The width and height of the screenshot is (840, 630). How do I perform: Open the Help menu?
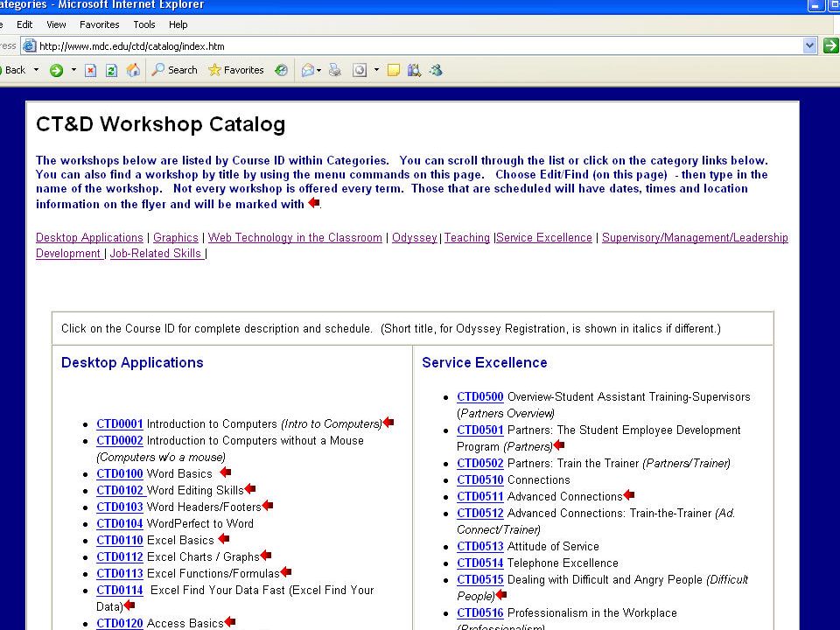[x=178, y=24]
